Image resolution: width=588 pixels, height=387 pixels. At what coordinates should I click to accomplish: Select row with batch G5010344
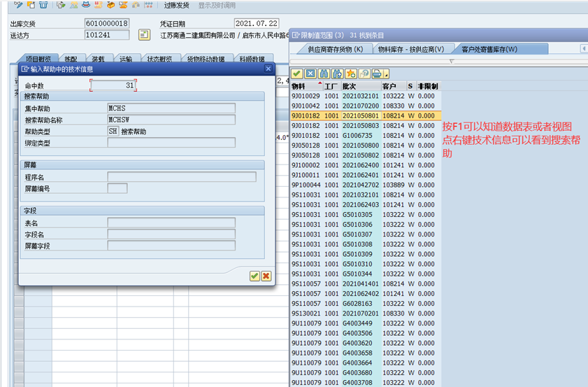[366, 274]
